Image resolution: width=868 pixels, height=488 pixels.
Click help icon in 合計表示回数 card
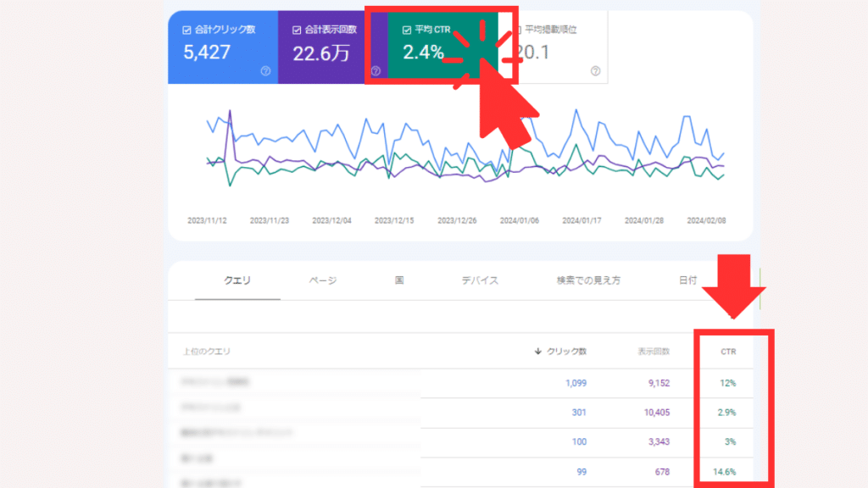tap(376, 71)
